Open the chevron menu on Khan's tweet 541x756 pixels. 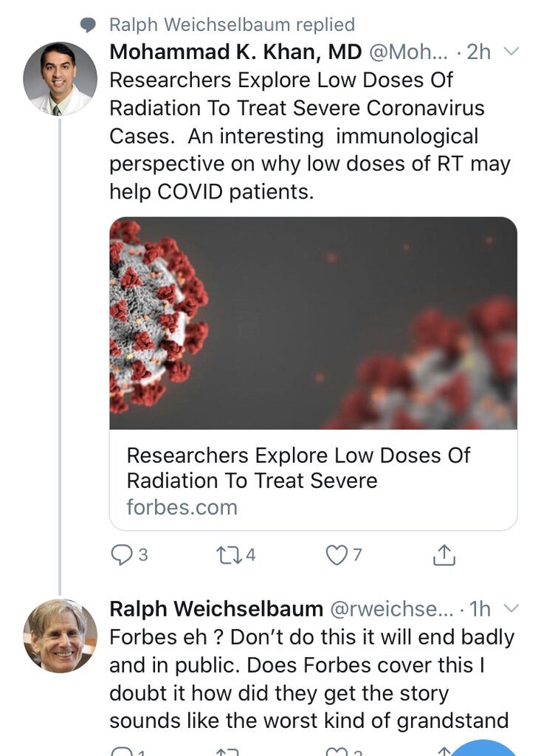(511, 52)
